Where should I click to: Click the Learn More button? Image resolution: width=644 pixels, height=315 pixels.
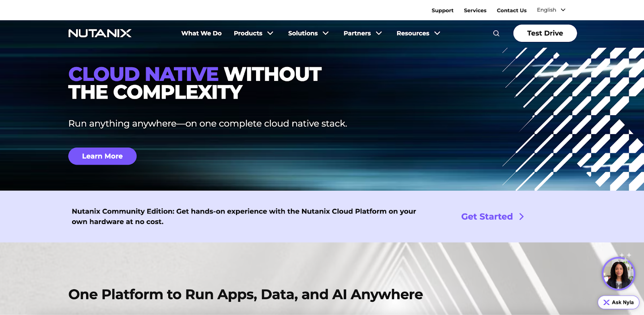tap(102, 156)
